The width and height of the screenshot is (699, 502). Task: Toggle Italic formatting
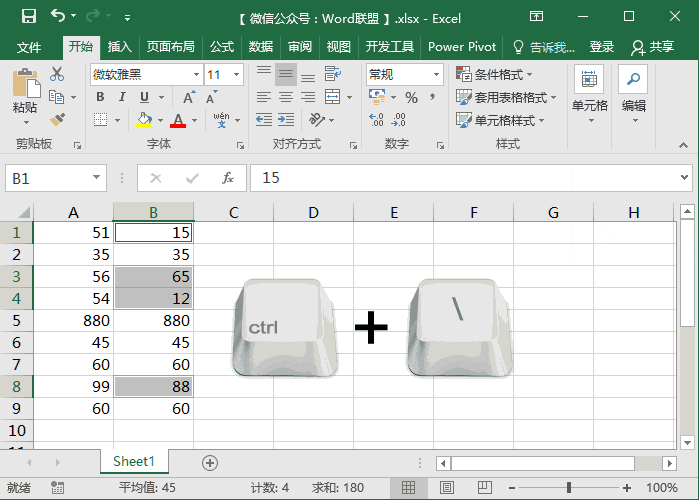point(122,97)
